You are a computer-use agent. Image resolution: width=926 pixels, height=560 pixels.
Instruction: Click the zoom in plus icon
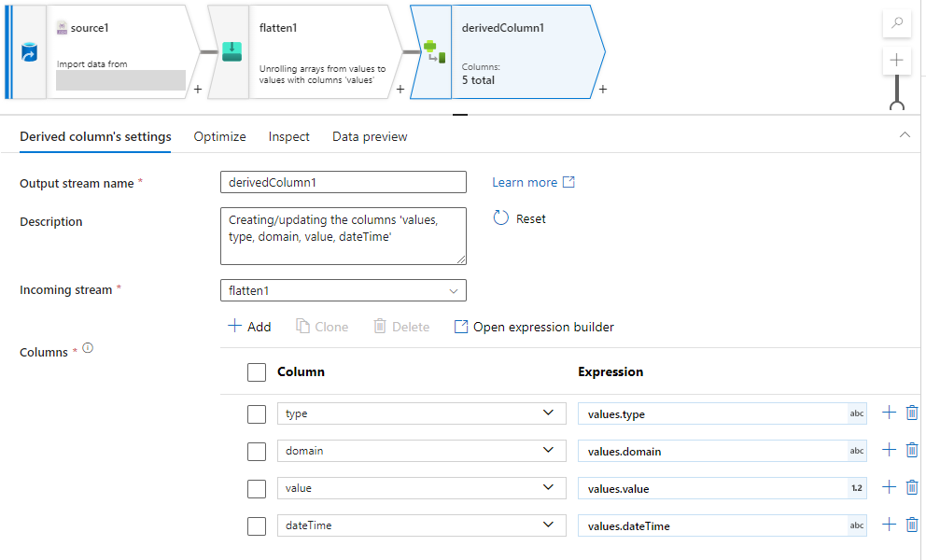pos(896,60)
